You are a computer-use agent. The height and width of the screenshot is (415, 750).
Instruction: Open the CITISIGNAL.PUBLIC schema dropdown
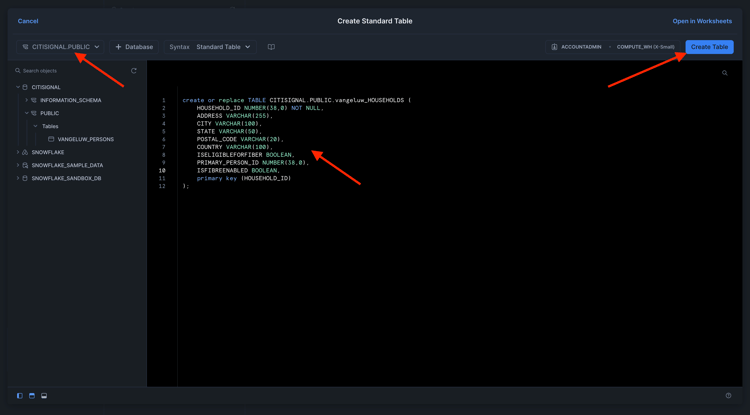pyautogui.click(x=61, y=47)
